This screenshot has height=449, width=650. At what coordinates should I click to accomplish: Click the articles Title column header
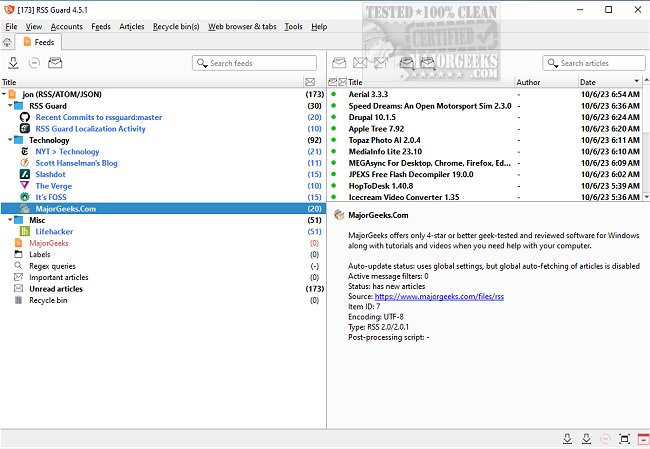coord(431,82)
